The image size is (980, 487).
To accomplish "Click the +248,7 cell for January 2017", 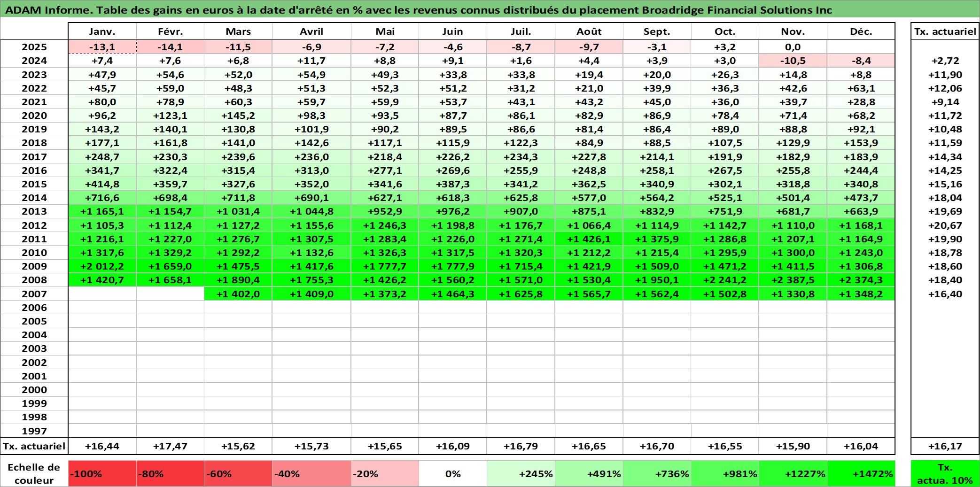I will [x=102, y=157].
